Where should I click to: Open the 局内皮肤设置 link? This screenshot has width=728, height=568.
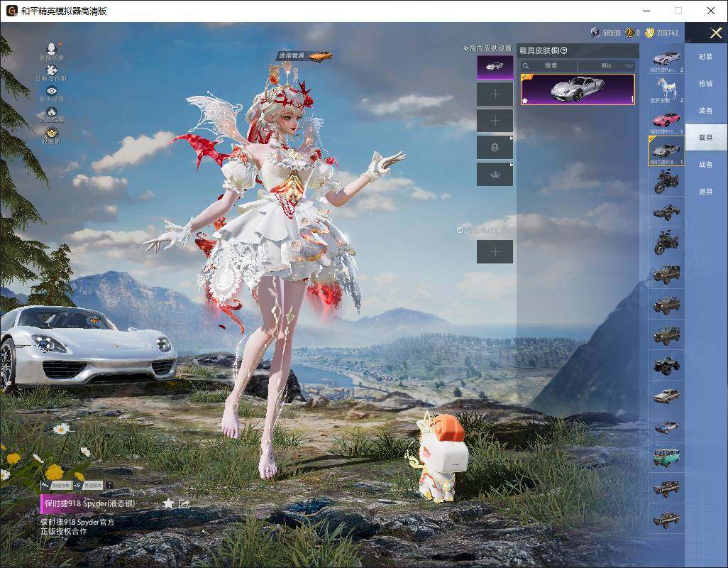(x=488, y=48)
